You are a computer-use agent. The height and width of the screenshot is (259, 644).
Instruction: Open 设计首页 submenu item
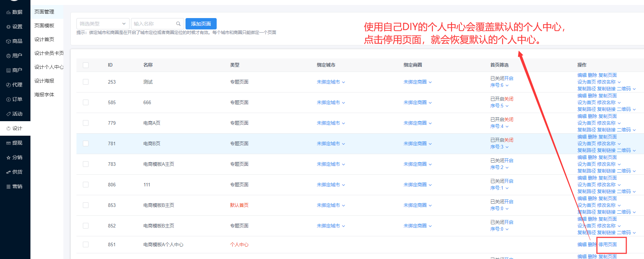coord(44,39)
